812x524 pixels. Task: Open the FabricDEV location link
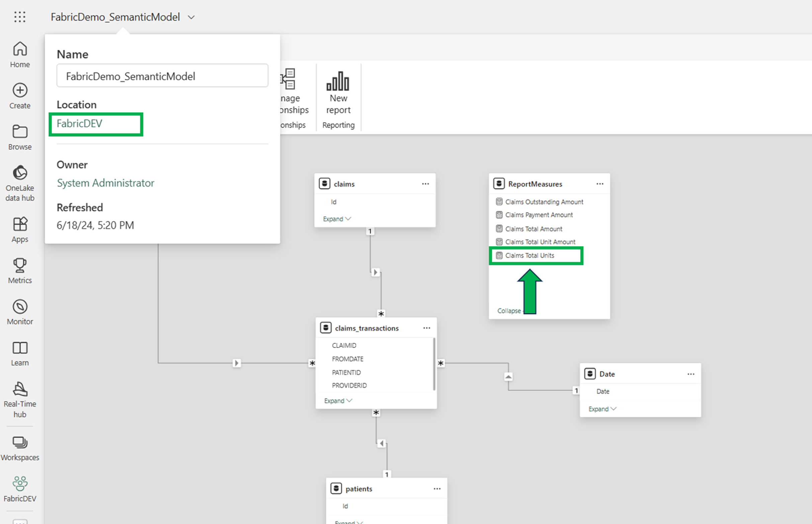tap(79, 123)
